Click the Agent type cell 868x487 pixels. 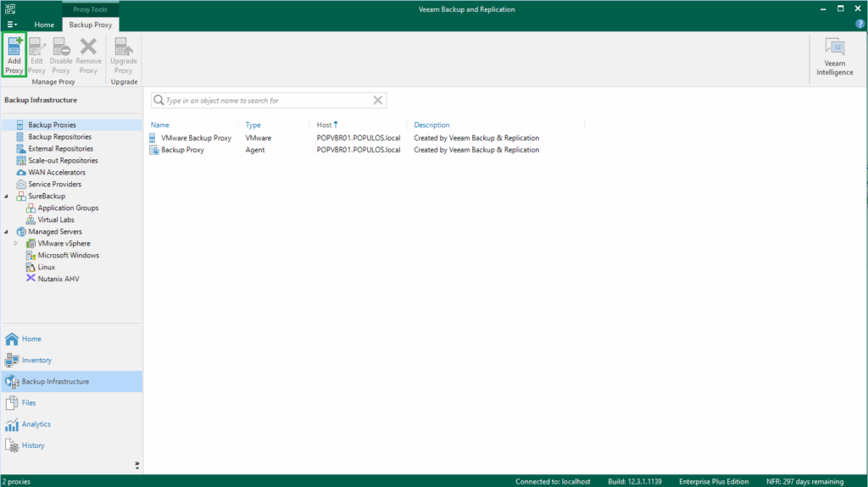[255, 150]
